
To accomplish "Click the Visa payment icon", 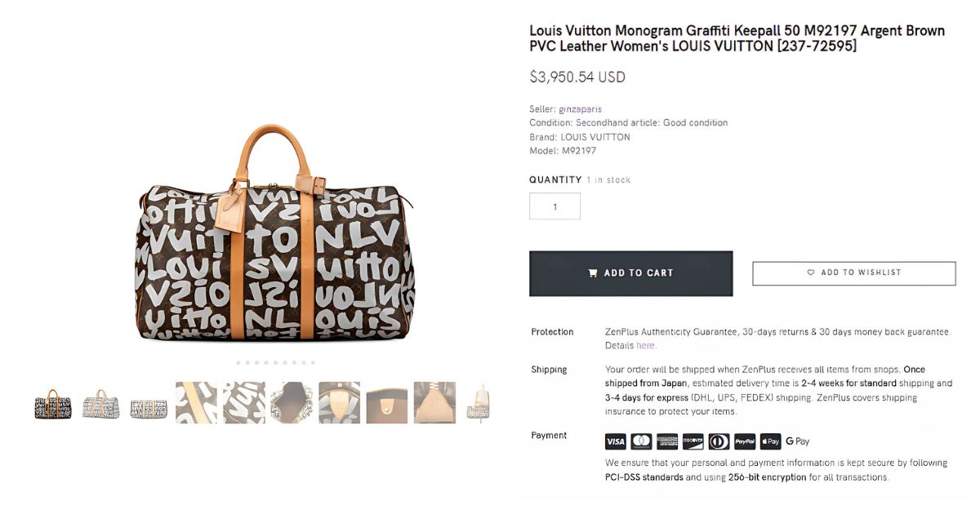I will 615,441.
